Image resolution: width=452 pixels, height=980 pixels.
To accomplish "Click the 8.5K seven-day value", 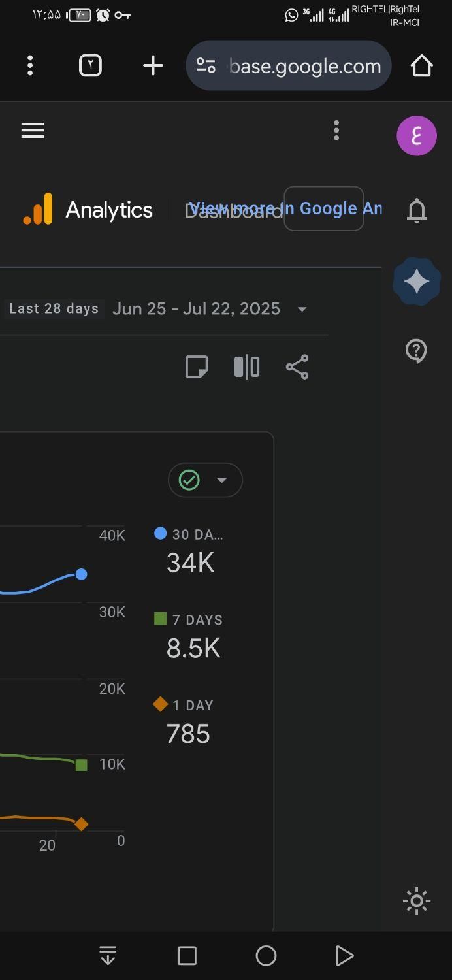I will (193, 648).
